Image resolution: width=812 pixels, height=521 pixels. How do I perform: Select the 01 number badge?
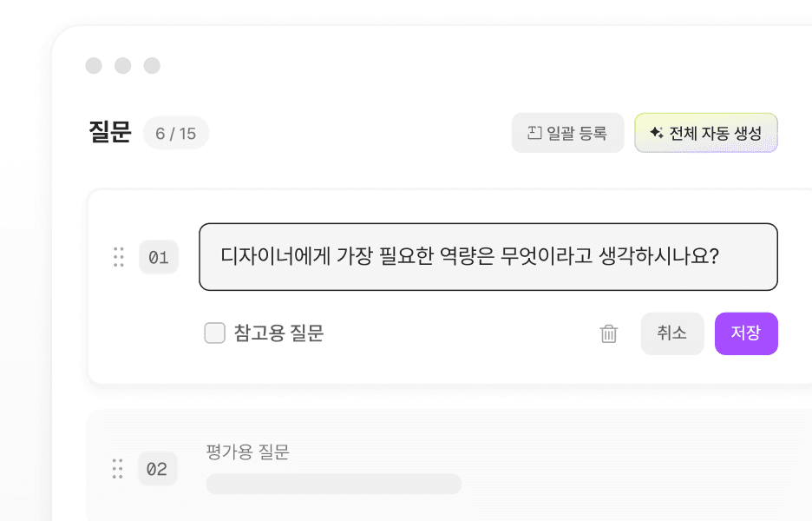[159, 257]
